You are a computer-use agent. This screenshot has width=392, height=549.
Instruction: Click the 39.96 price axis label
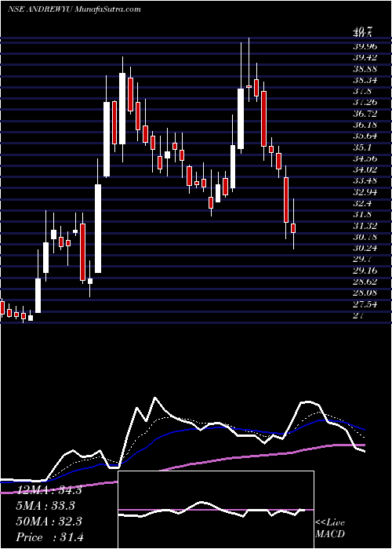coord(365,46)
